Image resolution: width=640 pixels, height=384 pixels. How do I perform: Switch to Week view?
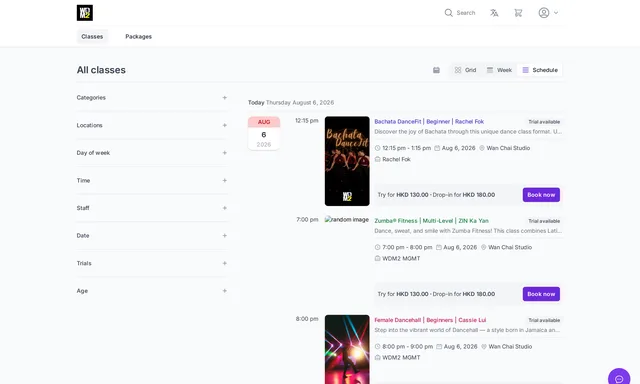tap(499, 70)
